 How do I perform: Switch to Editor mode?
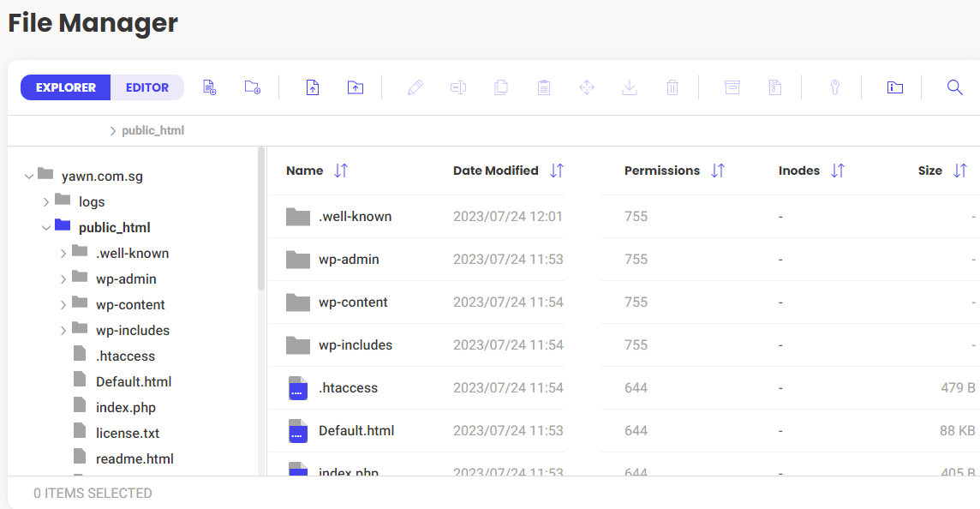[147, 87]
